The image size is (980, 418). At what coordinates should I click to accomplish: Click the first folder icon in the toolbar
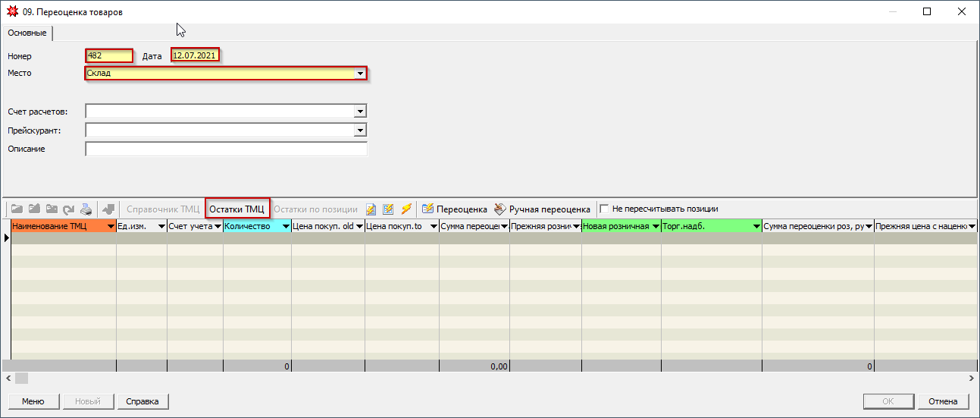[17, 209]
